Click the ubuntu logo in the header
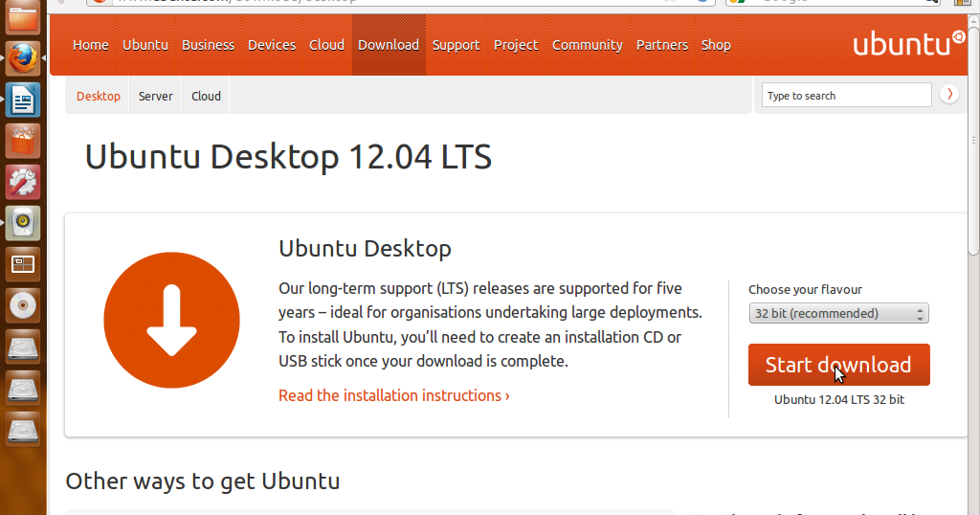The width and height of the screenshot is (980, 515). [x=908, y=44]
